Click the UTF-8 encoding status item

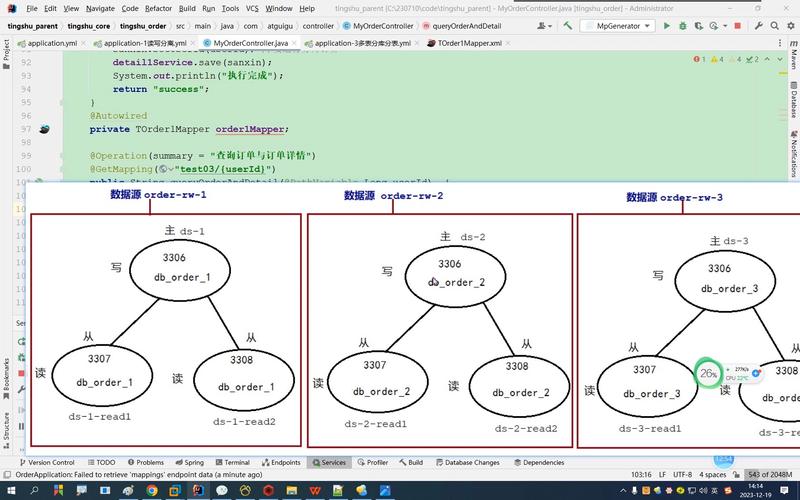tap(682, 474)
